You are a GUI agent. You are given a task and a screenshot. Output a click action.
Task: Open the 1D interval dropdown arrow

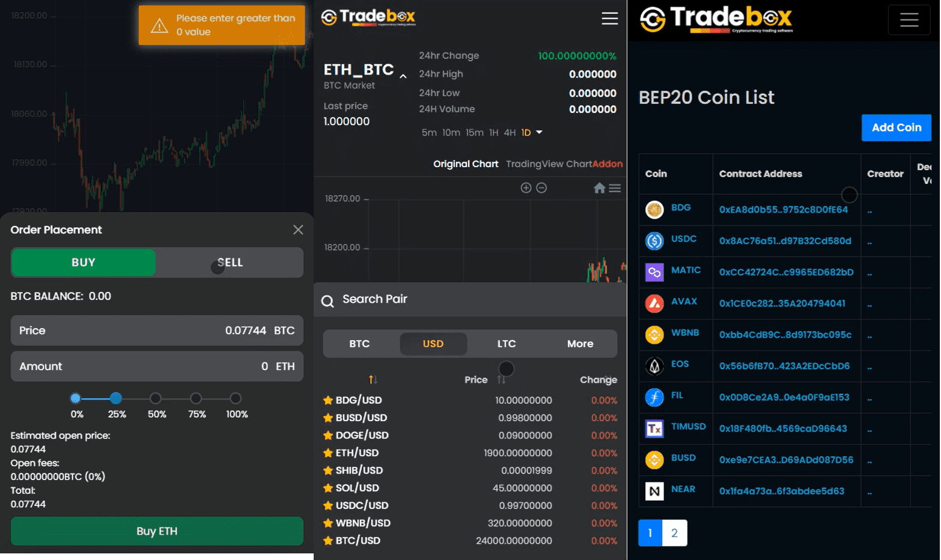click(539, 132)
